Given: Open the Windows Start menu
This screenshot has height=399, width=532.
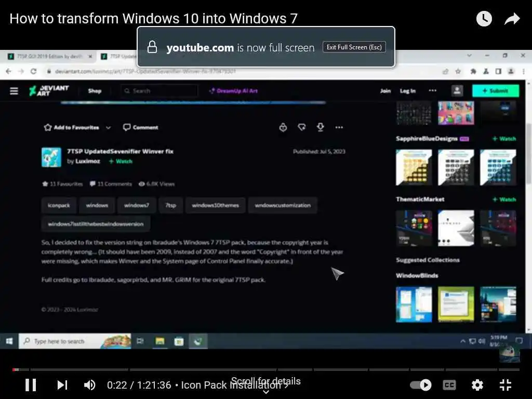Looking at the screenshot, I should (9, 341).
